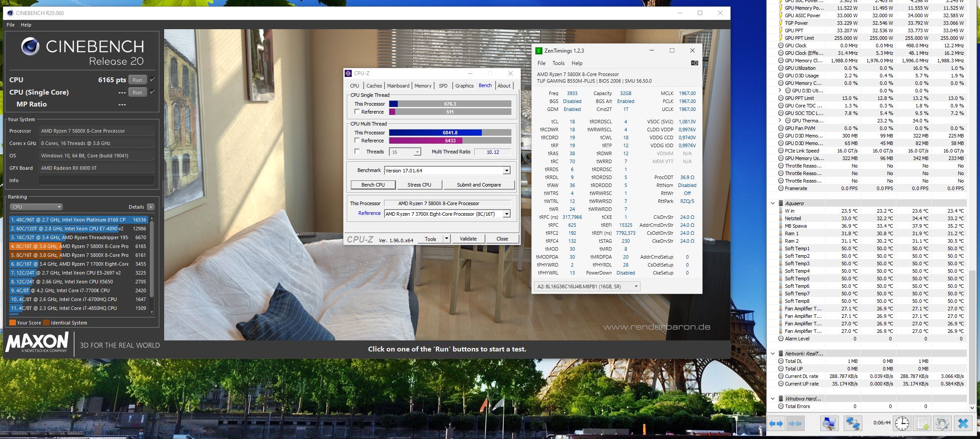Open the memory module selector in ZenTimings
The height and width of the screenshot is (439, 980).
(588, 286)
